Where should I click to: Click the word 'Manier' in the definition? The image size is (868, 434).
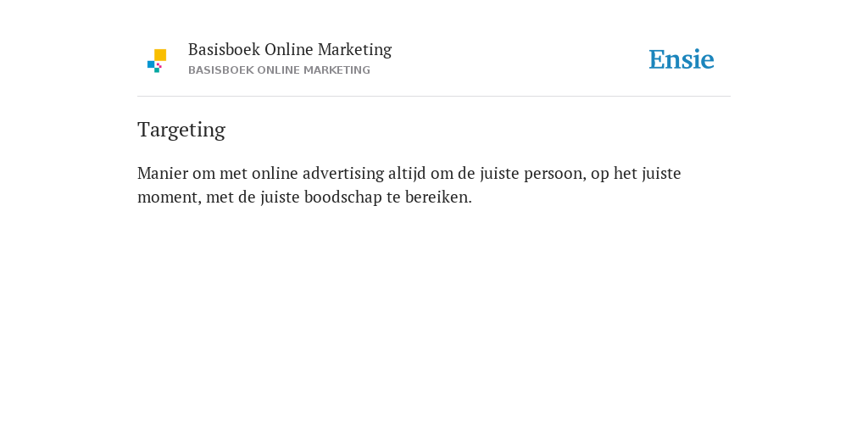click(x=162, y=173)
